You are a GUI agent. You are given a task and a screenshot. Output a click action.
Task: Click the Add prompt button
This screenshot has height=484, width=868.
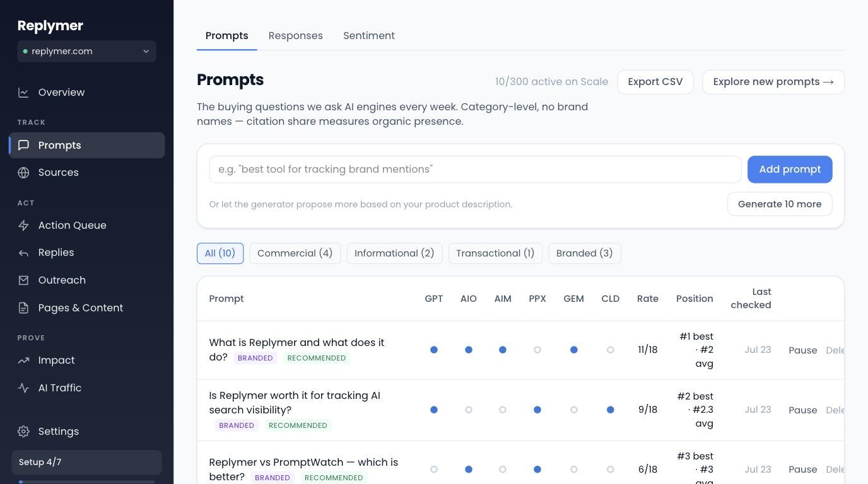tap(790, 170)
